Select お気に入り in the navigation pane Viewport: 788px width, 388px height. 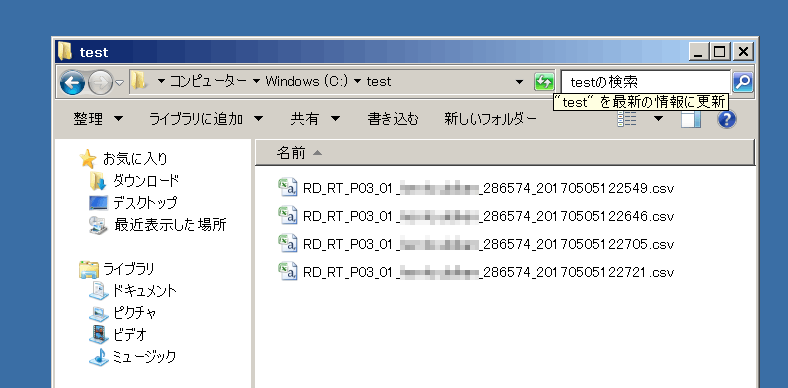[x=135, y=159]
